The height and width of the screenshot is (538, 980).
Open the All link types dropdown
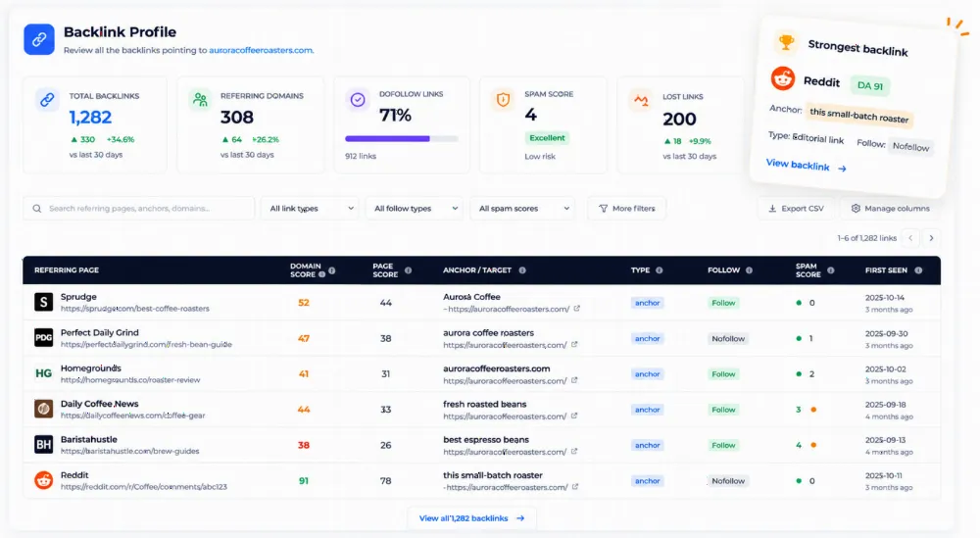311,208
